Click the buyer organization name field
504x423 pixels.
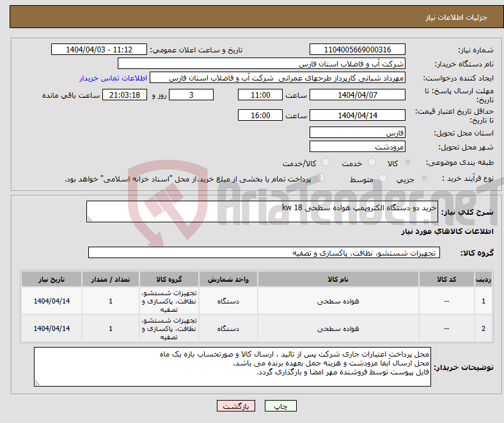coord(262,64)
